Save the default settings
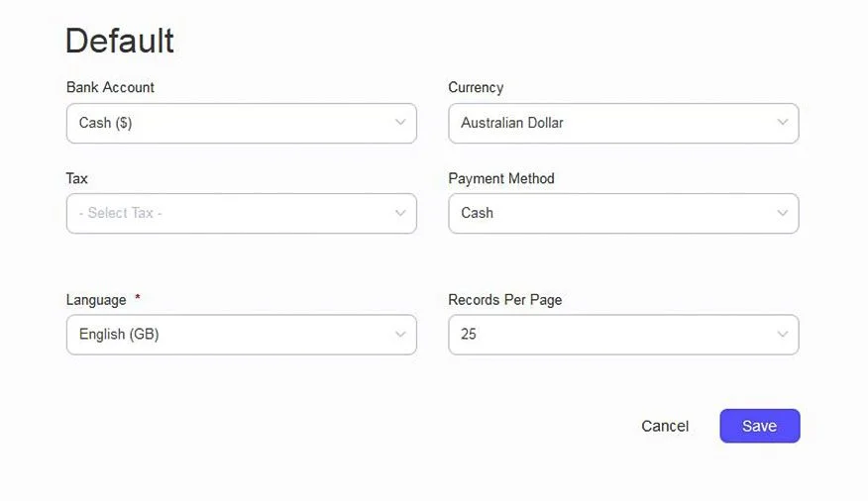Screen dimensions: 868x501 (x=759, y=426)
